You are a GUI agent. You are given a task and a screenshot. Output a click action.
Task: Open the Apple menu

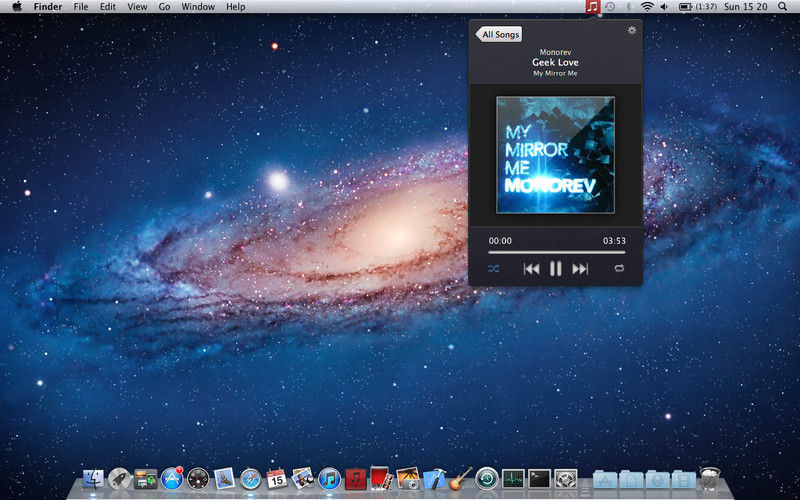coord(17,7)
